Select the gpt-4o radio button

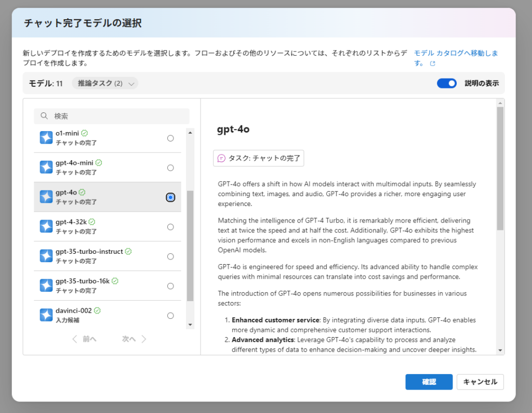(170, 197)
